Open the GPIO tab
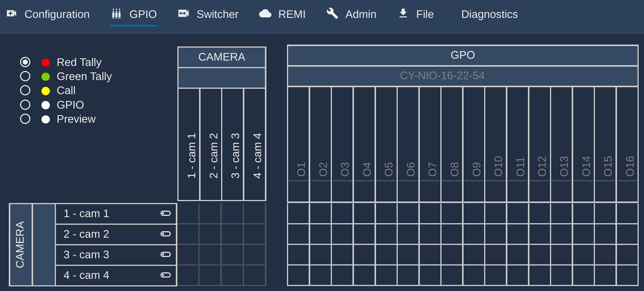The image size is (644, 291). click(134, 14)
